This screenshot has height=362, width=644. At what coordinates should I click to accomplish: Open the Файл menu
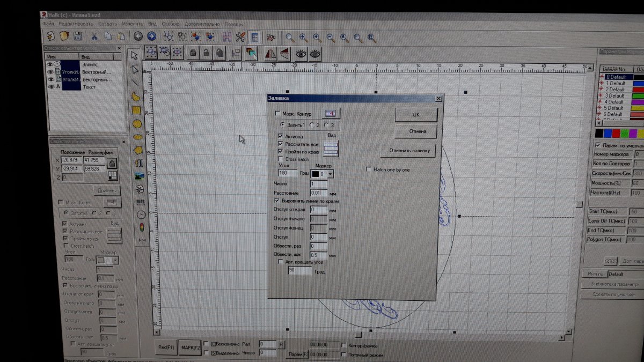48,24
